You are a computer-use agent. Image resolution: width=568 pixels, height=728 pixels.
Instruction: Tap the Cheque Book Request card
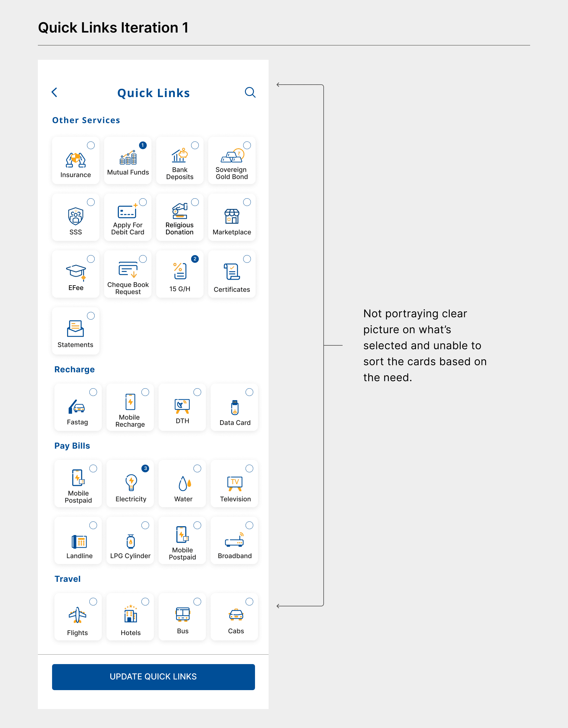[128, 274]
